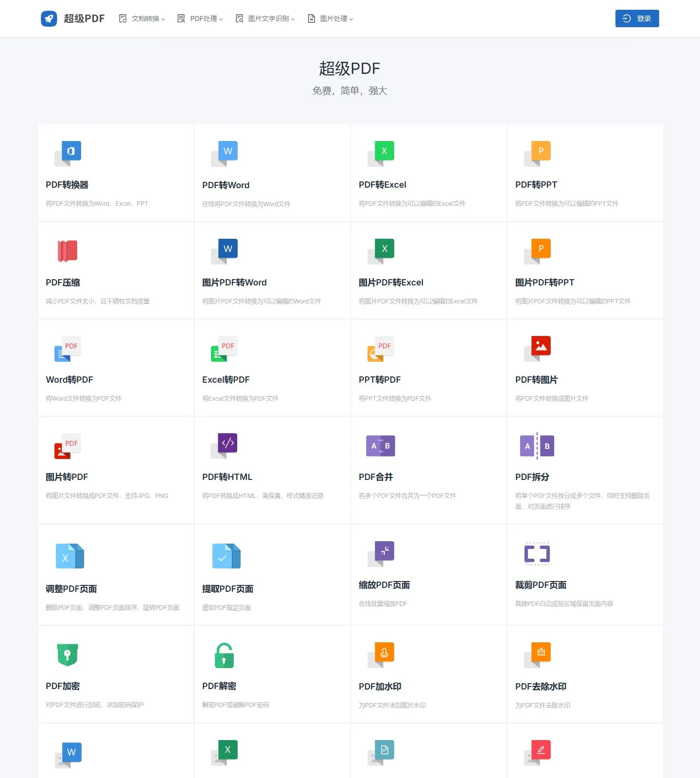Click the PDF解密 open padlock icon
The width and height of the screenshot is (700, 778).
pyautogui.click(x=224, y=655)
